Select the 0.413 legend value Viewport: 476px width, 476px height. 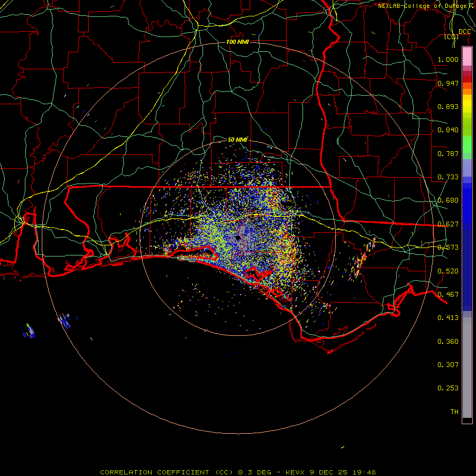coord(448,318)
